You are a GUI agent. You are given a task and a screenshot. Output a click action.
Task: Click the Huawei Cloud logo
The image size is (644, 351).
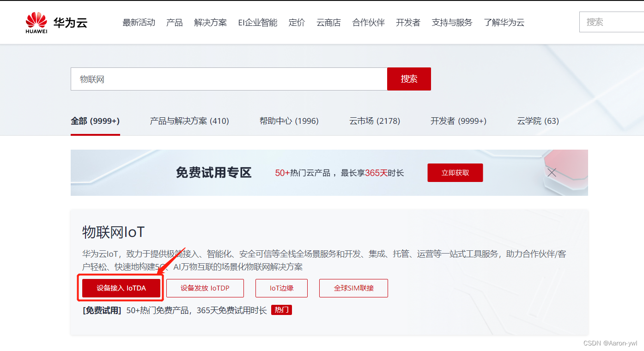56,23
